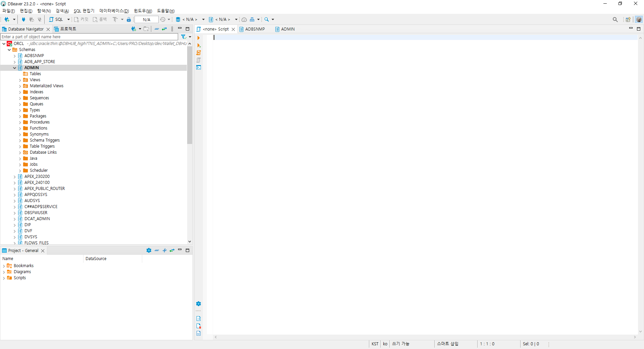Show the variables (x) panel icon

click(x=199, y=333)
